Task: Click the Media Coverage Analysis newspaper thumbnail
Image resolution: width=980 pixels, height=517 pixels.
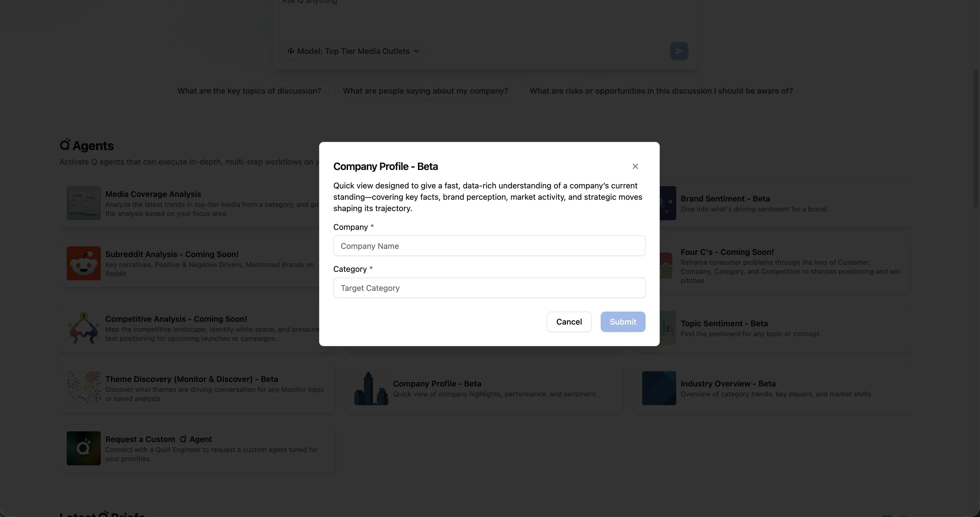Action: (84, 203)
